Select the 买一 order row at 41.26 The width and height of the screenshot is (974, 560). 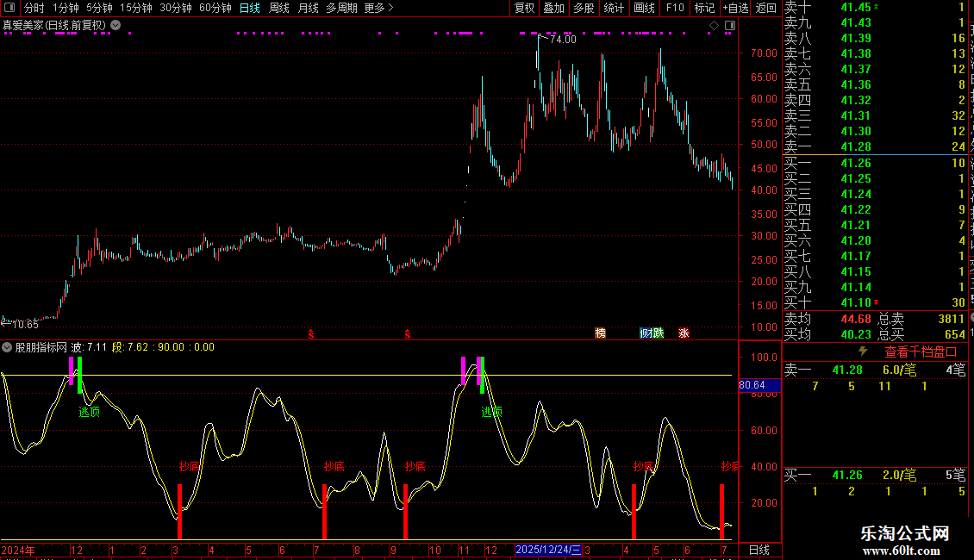875,163
